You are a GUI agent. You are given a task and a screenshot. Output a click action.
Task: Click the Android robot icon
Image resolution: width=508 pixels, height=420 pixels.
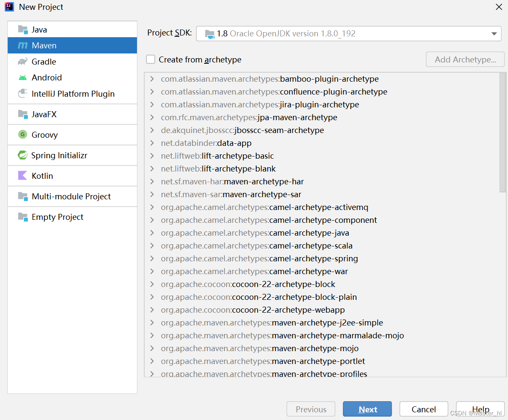tap(23, 77)
